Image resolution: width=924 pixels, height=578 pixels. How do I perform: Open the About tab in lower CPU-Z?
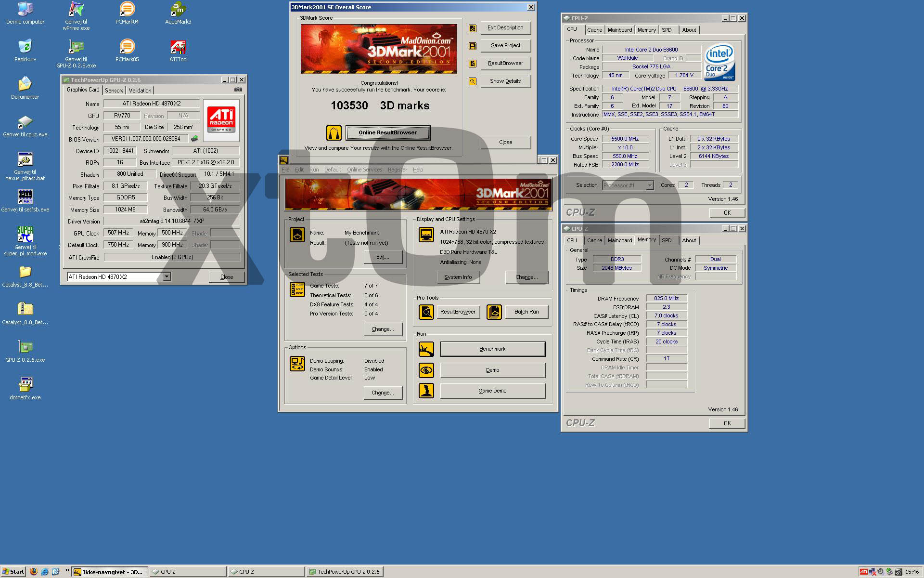point(689,240)
